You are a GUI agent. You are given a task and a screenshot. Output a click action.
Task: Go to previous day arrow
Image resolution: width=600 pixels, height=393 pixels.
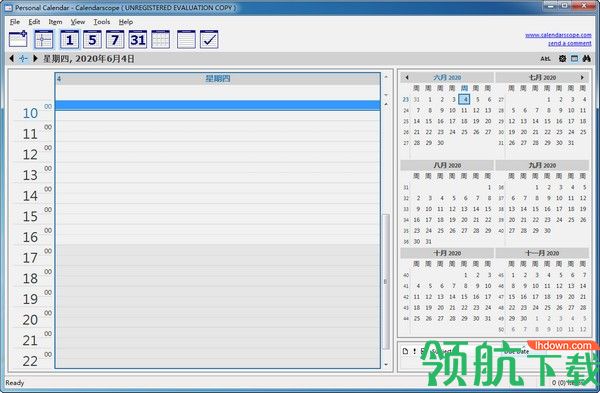[11, 59]
